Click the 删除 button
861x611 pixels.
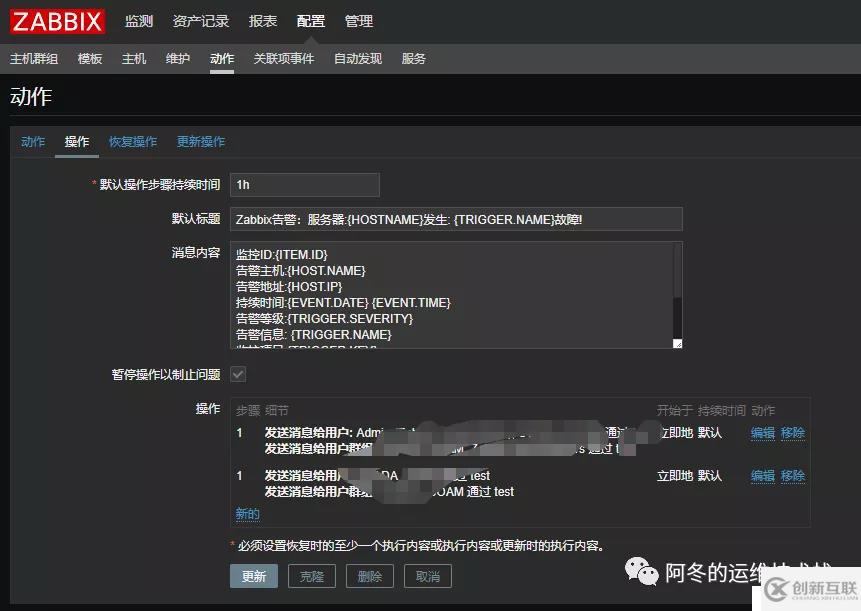370,576
